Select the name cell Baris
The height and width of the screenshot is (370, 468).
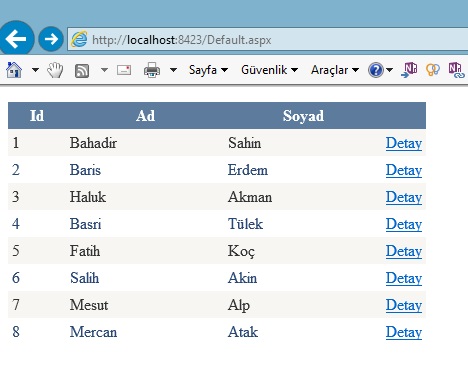(85, 170)
